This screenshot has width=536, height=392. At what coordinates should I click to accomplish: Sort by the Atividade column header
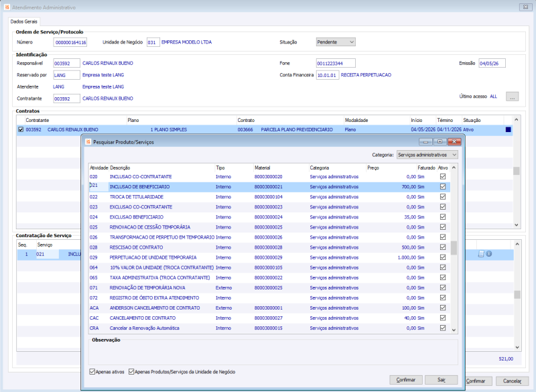pyautogui.click(x=98, y=168)
